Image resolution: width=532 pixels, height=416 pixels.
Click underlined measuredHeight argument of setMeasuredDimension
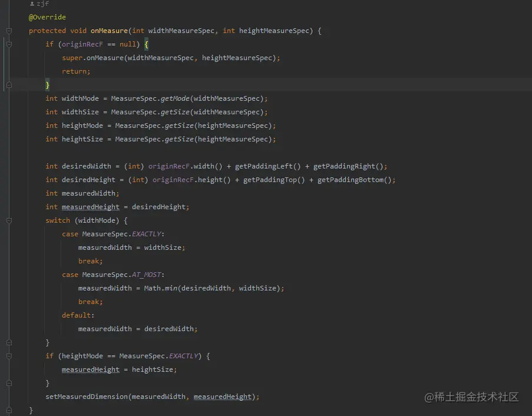click(x=222, y=397)
